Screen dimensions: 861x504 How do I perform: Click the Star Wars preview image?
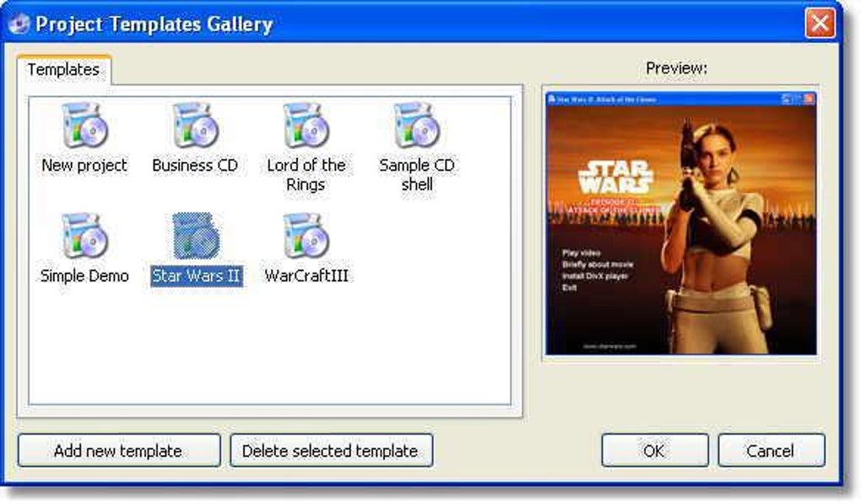(681, 224)
